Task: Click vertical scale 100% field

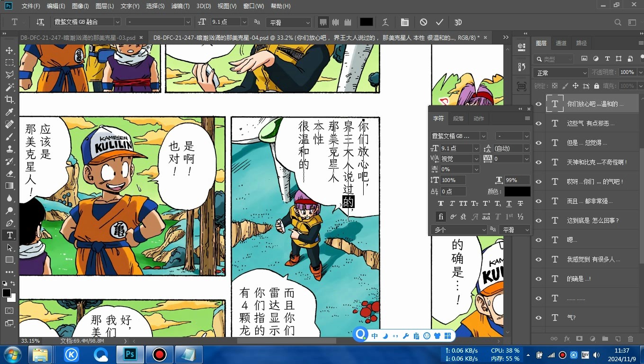Action: [453, 180]
